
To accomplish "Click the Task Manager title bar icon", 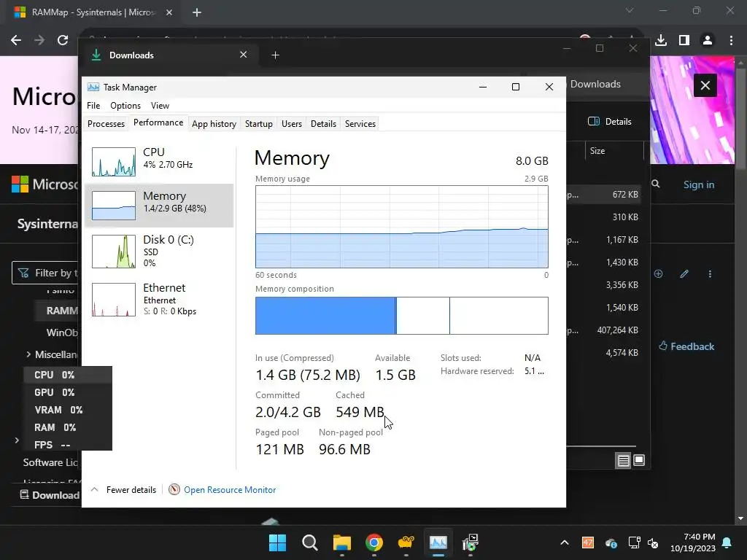I will 93,87.
